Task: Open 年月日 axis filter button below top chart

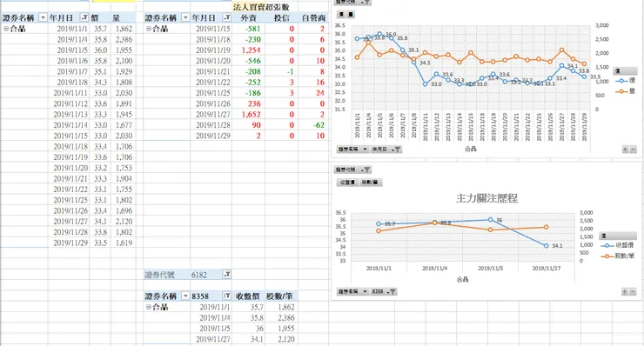Action: (386, 150)
